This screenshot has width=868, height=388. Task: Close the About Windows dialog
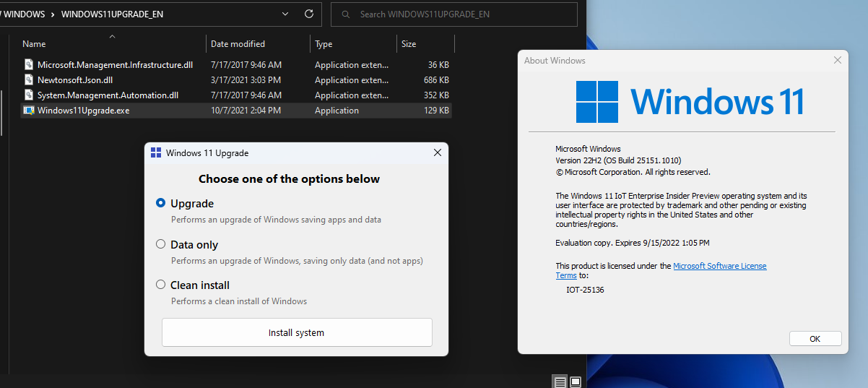838,61
